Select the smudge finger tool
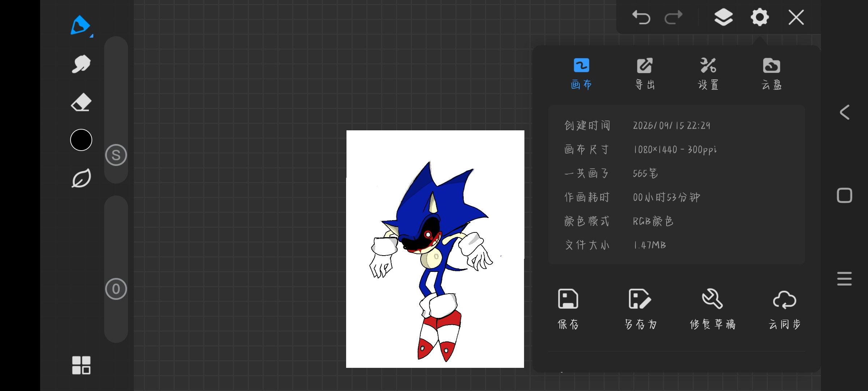Viewport: 868px width, 391px height. [81, 64]
